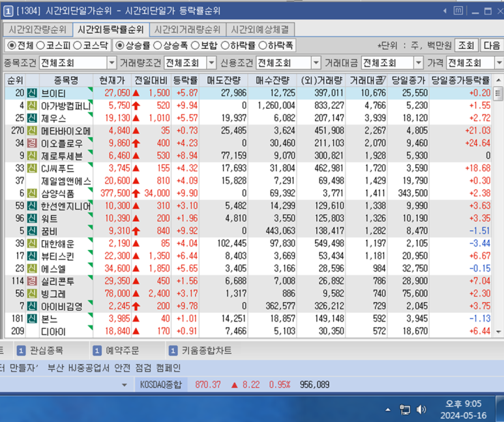Select the 코스닥 radio button

[x=78, y=46]
